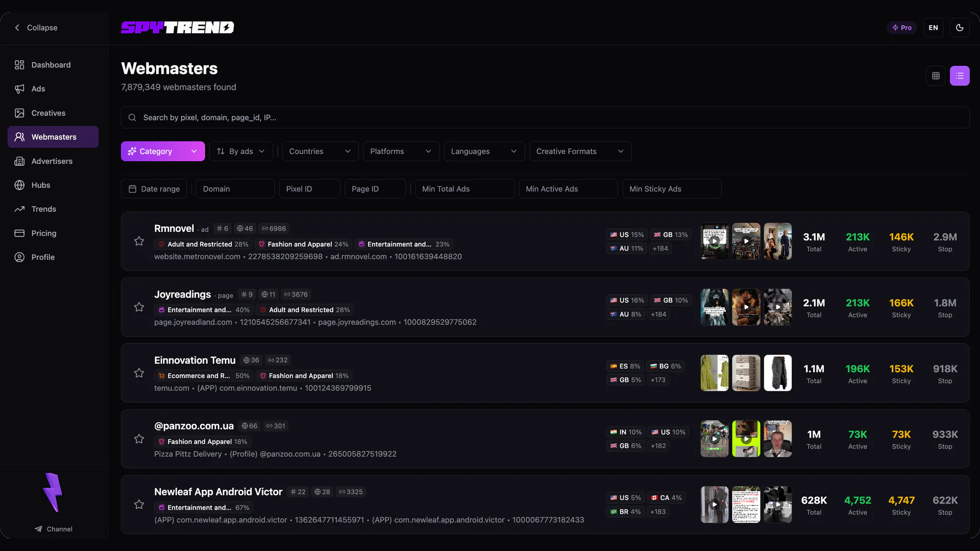Click the Min Active Ads field
The width and height of the screenshot is (980, 551).
click(x=568, y=189)
